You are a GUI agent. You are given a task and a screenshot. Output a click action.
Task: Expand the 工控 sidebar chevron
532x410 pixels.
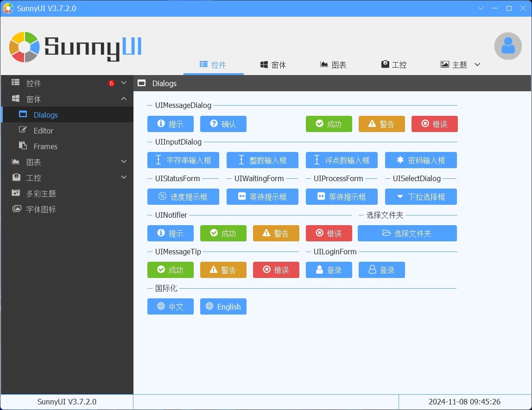point(124,177)
